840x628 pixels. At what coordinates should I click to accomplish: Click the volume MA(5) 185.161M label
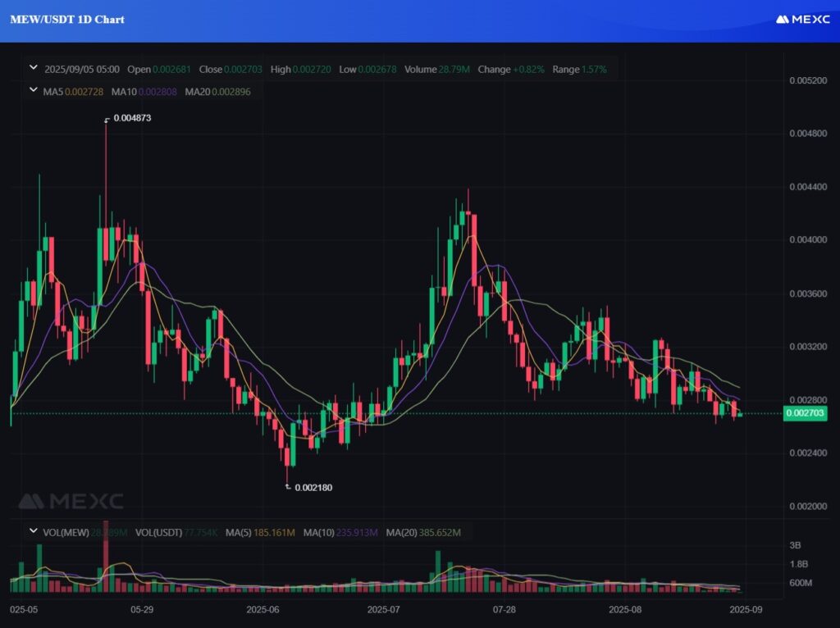click(x=260, y=532)
